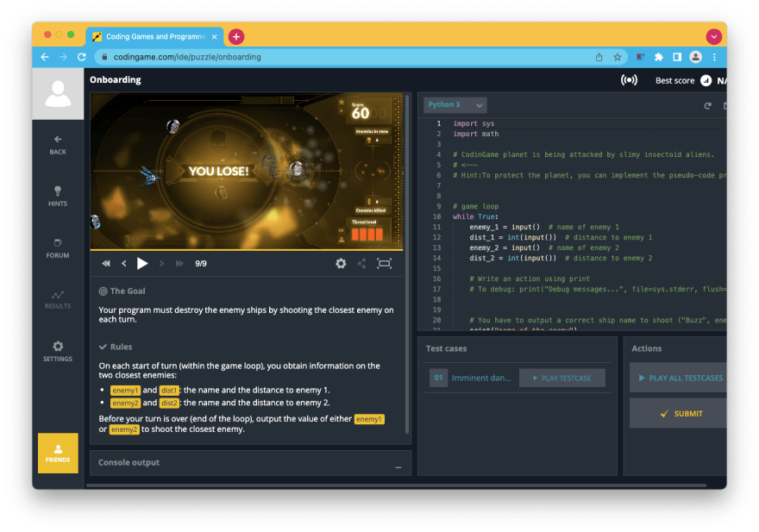Viewport: 759px width, 532px height.
Task: Collapse the Console output panel
Action: pos(398,467)
